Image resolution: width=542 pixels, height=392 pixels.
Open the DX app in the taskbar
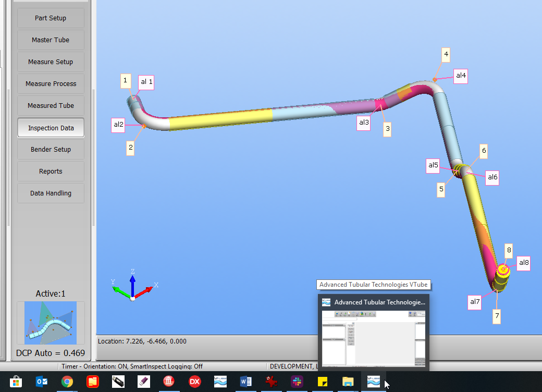194,382
